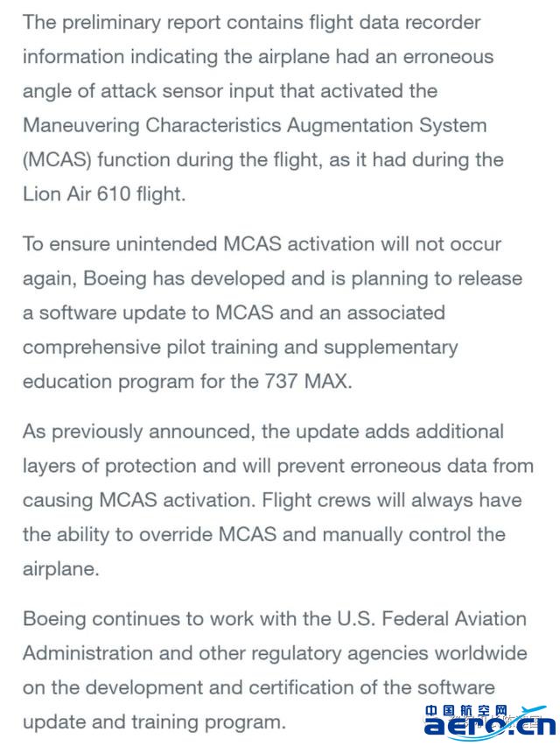
Task: Click the text 'Lion Air 610 flight.'
Action: click(104, 194)
